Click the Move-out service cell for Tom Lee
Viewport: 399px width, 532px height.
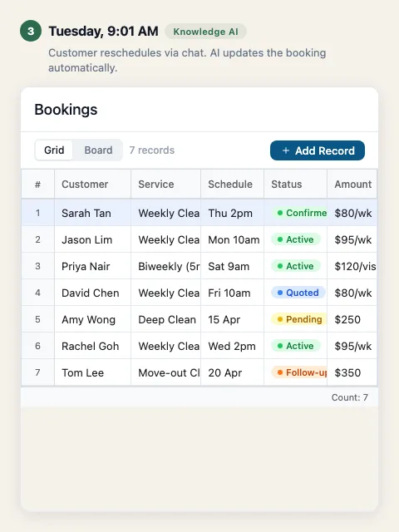coord(166,372)
